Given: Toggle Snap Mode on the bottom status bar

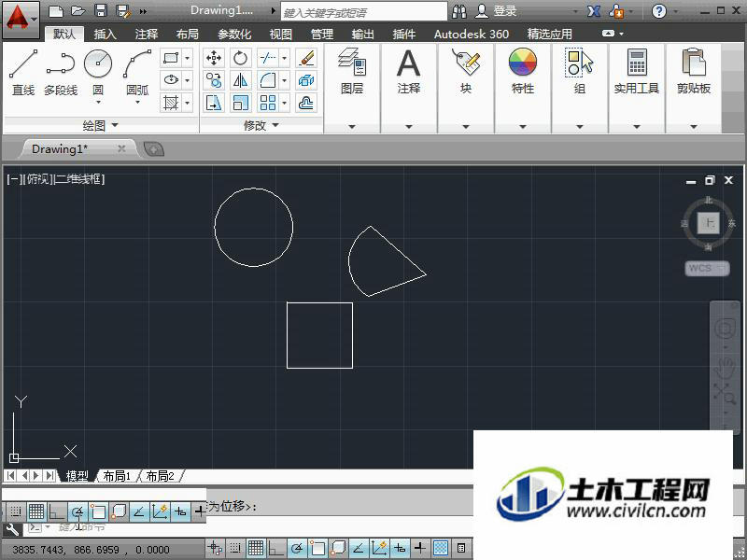Looking at the screenshot, I should (x=235, y=549).
